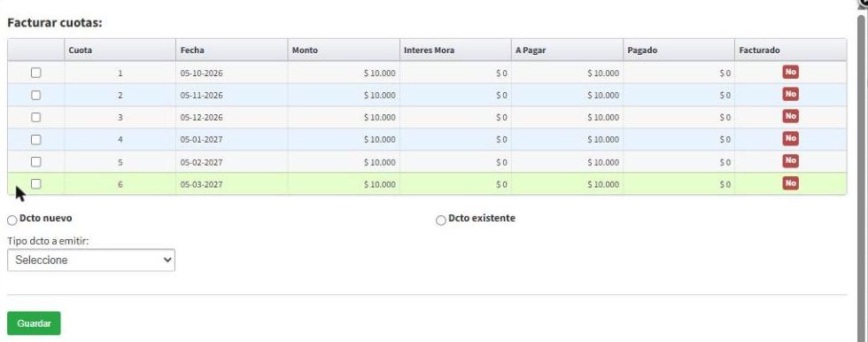
Task: Check the box for cuota 4
Action: point(36,139)
